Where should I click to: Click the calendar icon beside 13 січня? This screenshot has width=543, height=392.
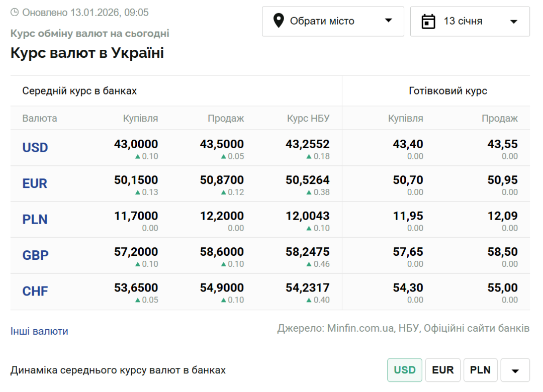[x=428, y=22]
